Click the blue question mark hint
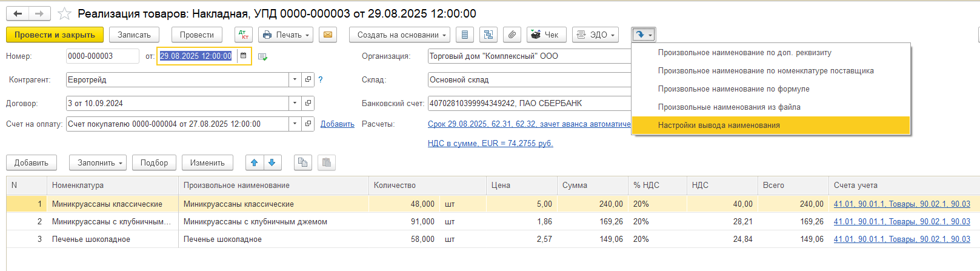This screenshot has height=271, width=980. (321, 79)
